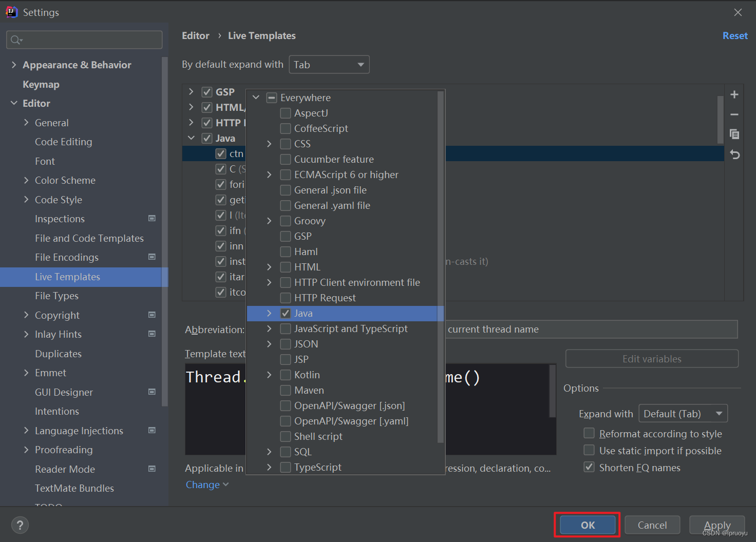Click project-level icon next to File Encodings
This screenshot has height=542, width=756.
[152, 257]
